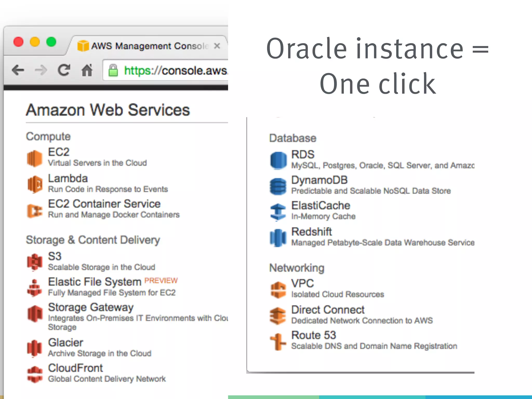
Task: Click 'Global Content Delivery Network' text
Action: (107, 379)
